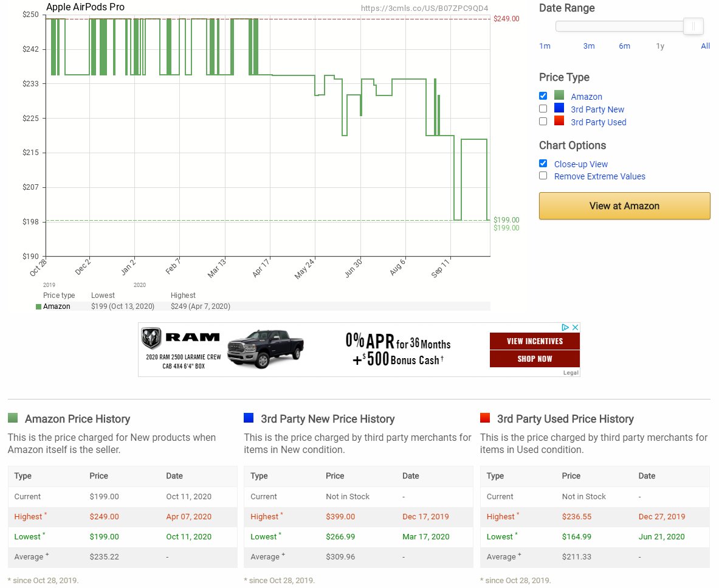Select the 1m date range
This screenshot has height=588, width=719.
click(x=545, y=46)
